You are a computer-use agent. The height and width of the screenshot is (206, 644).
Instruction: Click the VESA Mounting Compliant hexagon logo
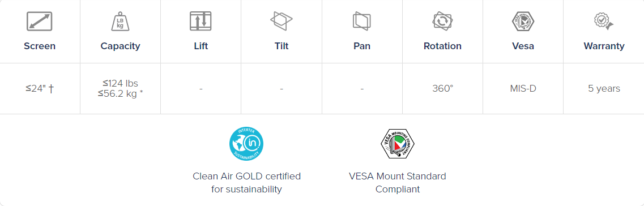pyautogui.click(x=398, y=144)
